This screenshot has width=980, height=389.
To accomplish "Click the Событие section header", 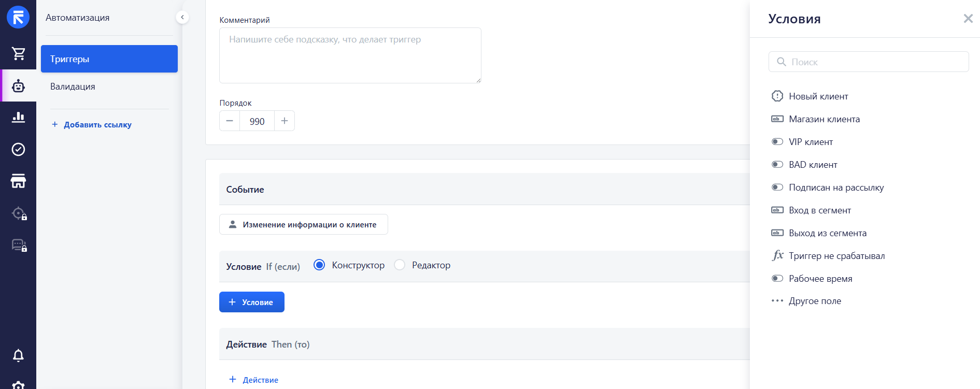I will click(484, 189).
